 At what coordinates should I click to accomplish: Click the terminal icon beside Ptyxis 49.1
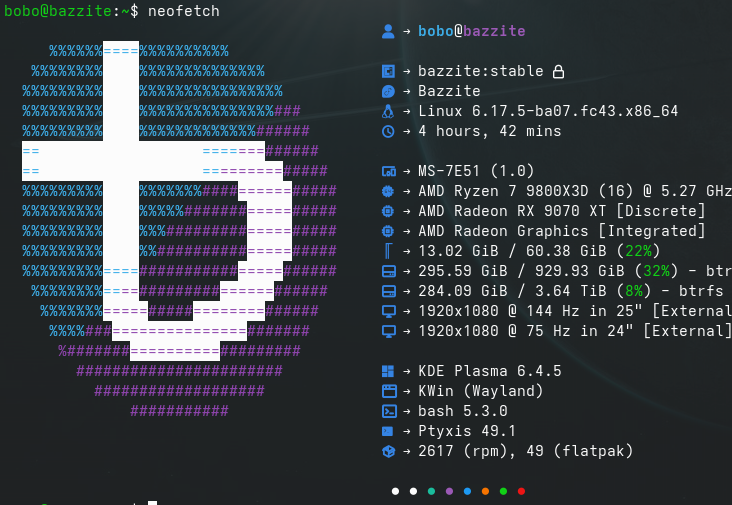pyautogui.click(x=387, y=431)
